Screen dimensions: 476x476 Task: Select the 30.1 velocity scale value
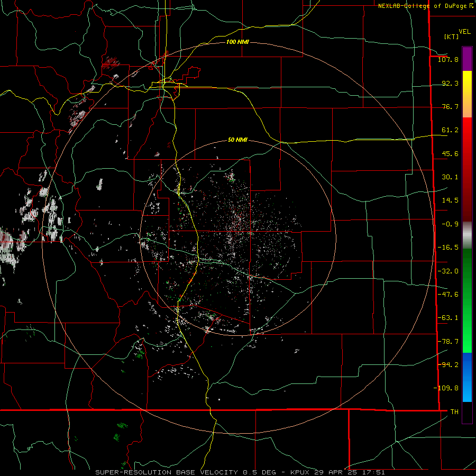450,177
